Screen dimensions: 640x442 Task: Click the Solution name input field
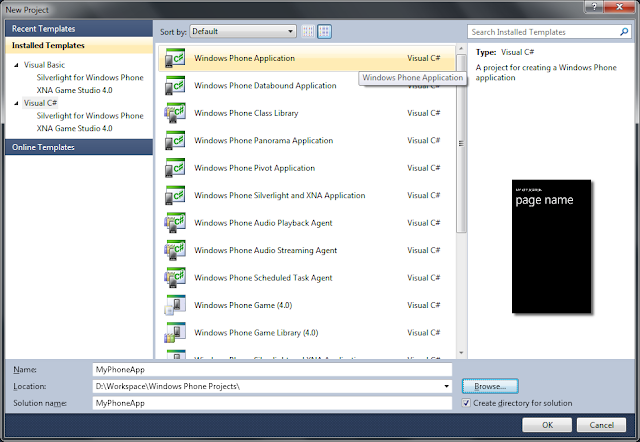[x=272, y=403]
